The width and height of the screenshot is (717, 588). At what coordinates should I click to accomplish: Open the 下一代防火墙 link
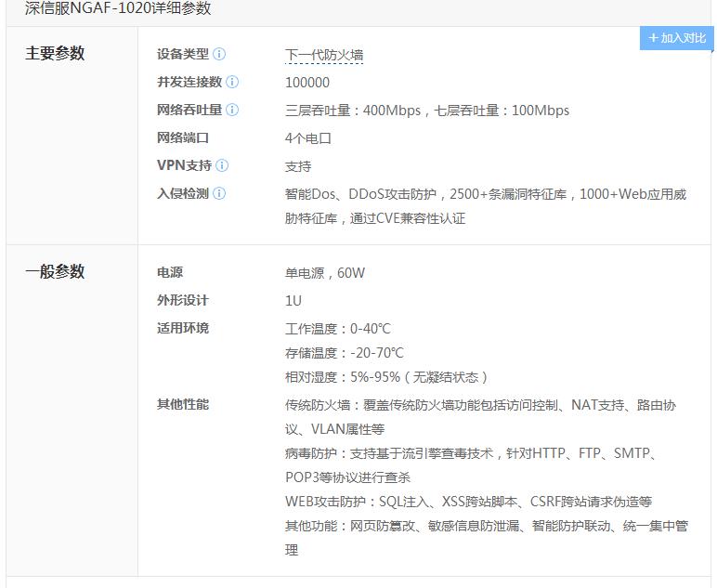click(x=324, y=55)
